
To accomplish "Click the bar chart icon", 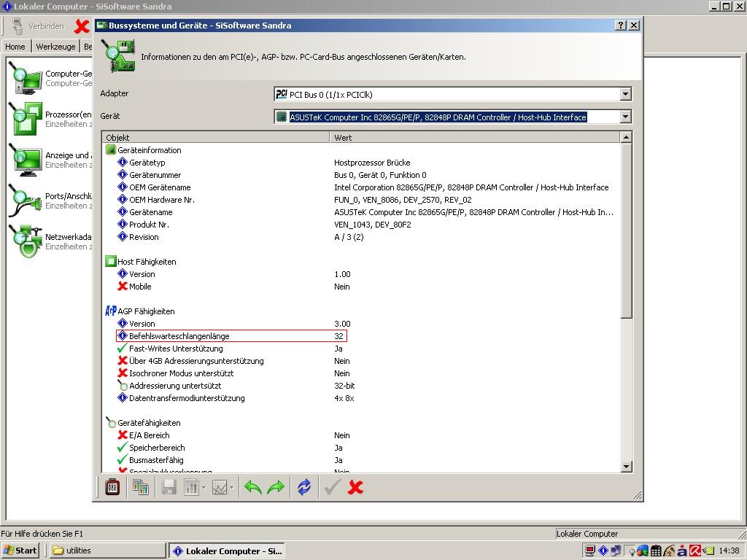I will tap(191, 487).
